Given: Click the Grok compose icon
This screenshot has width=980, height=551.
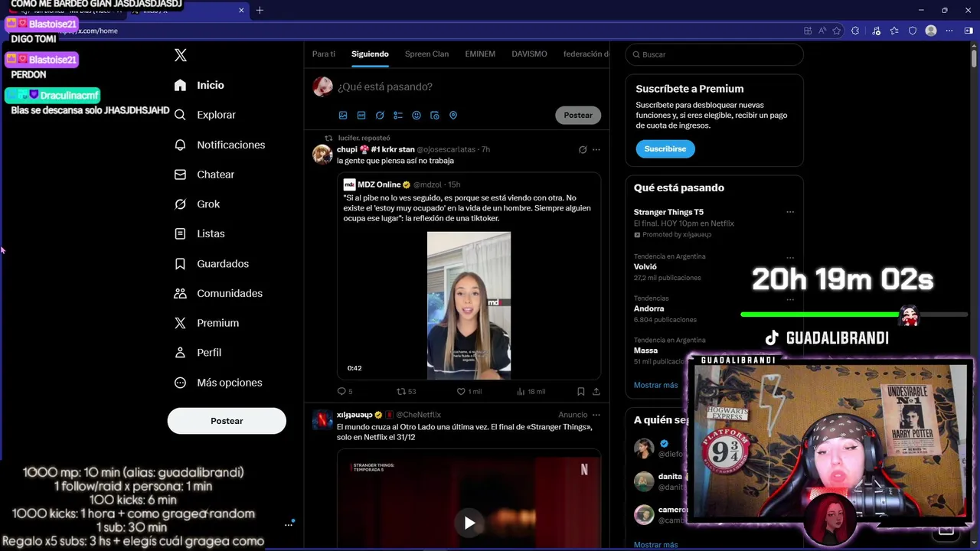Looking at the screenshot, I should pos(380,116).
